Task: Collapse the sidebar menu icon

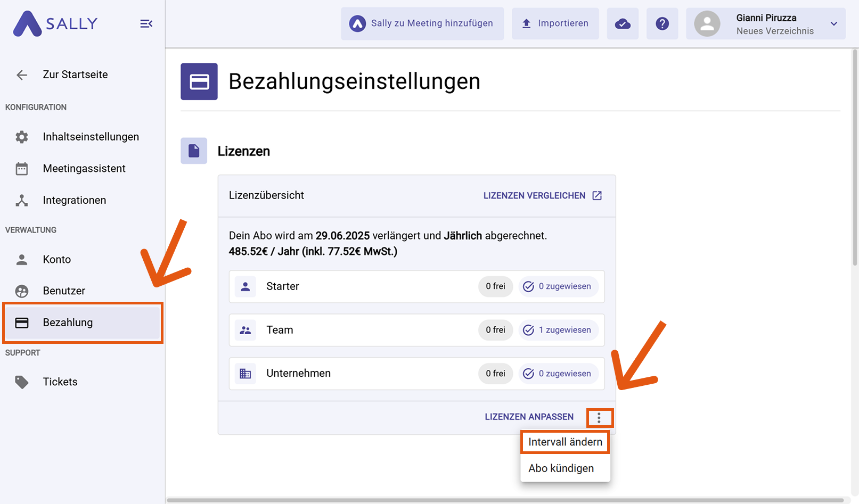Action: [x=146, y=23]
